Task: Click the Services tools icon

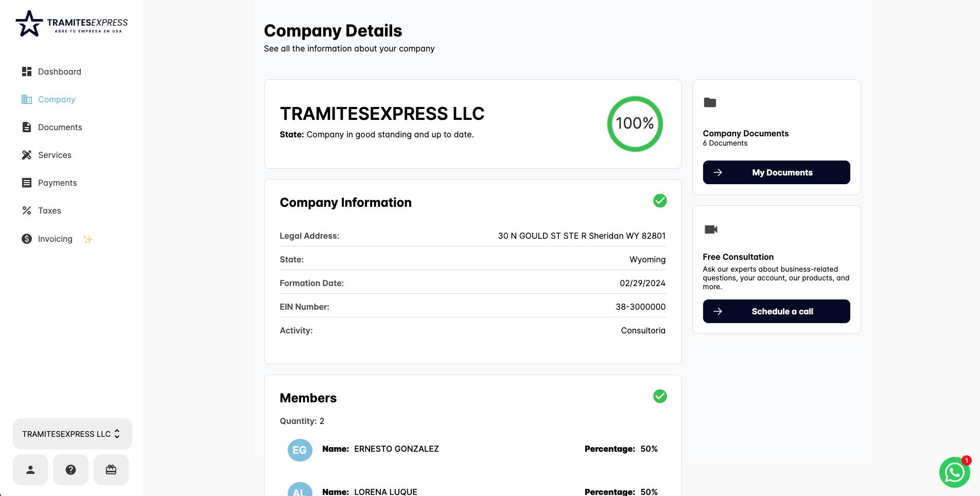Action: (27, 155)
